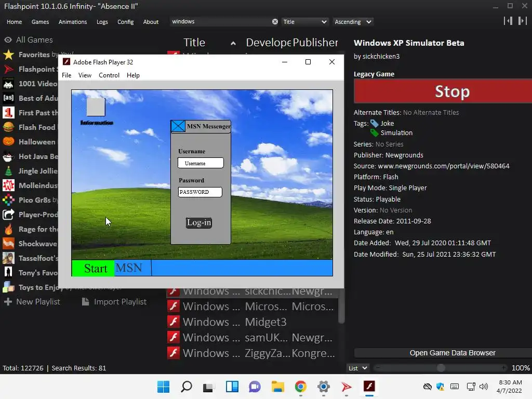
Task: Click the Information desktop icon in the simulator
Action: point(96,107)
